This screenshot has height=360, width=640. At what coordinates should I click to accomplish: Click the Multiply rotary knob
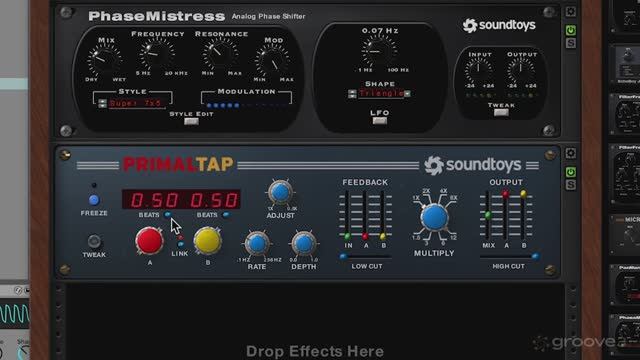pos(434,217)
